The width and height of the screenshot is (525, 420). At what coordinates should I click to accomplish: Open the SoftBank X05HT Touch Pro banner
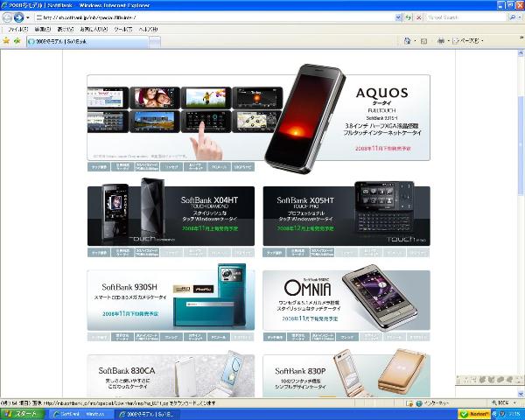(346, 216)
